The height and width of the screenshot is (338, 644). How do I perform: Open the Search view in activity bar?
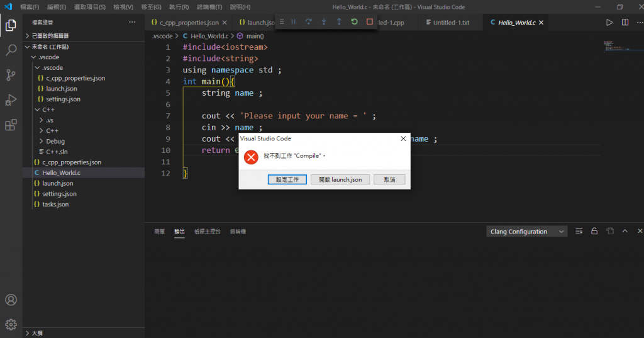(x=11, y=50)
